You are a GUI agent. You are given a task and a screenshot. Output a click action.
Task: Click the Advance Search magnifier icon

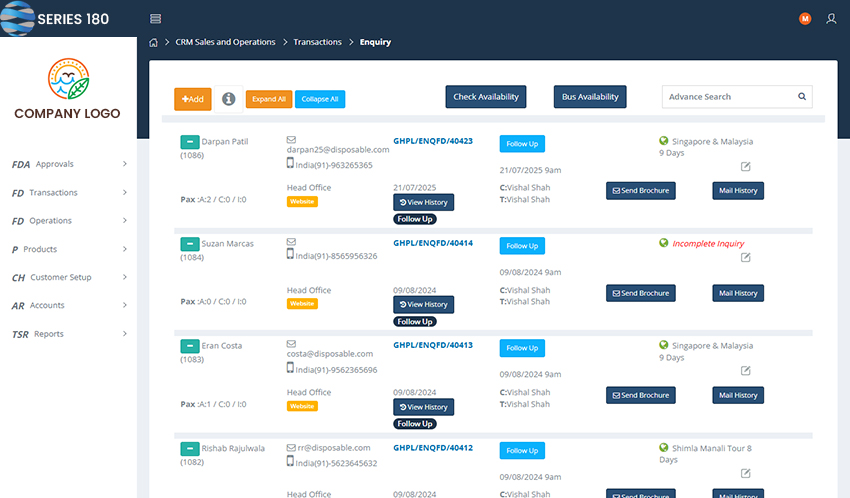click(x=802, y=97)
